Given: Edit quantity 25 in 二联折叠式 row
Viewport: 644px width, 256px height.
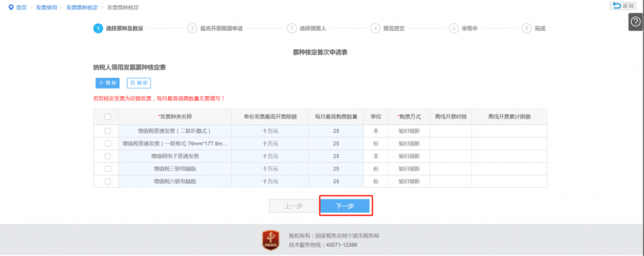Looking at the screenshot, I should (x=336, y=131).
